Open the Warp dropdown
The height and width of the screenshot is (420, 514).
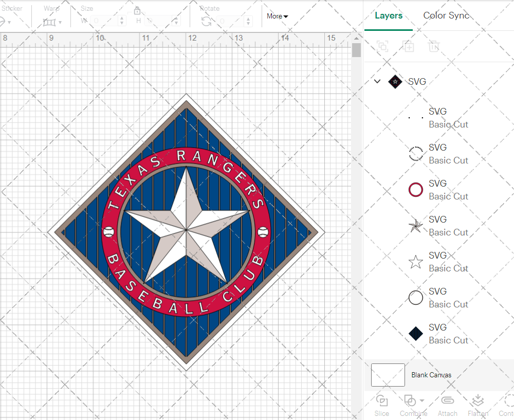coord(52,22)
